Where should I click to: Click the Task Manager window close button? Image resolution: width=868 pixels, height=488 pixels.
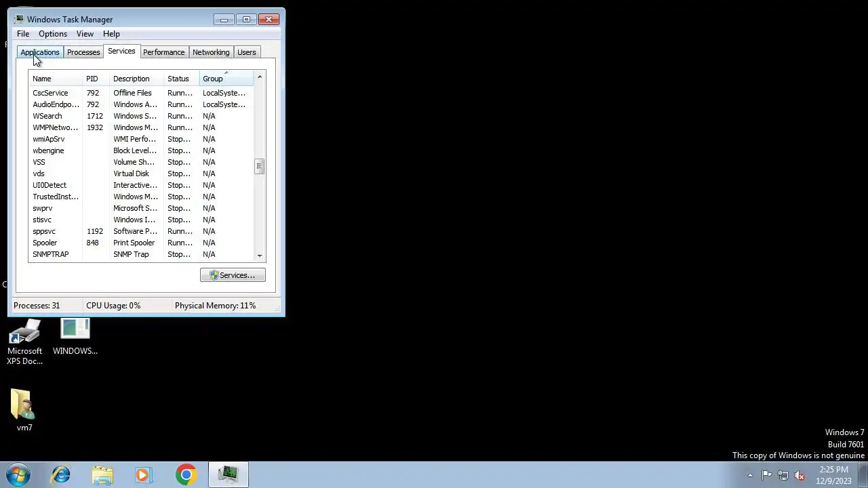(x=269, y=19)
